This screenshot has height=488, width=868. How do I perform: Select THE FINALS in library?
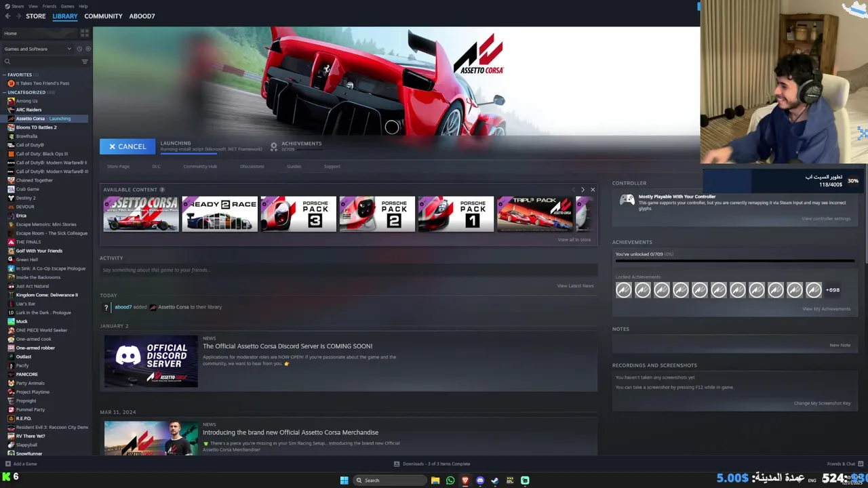[x=28, y=242]
